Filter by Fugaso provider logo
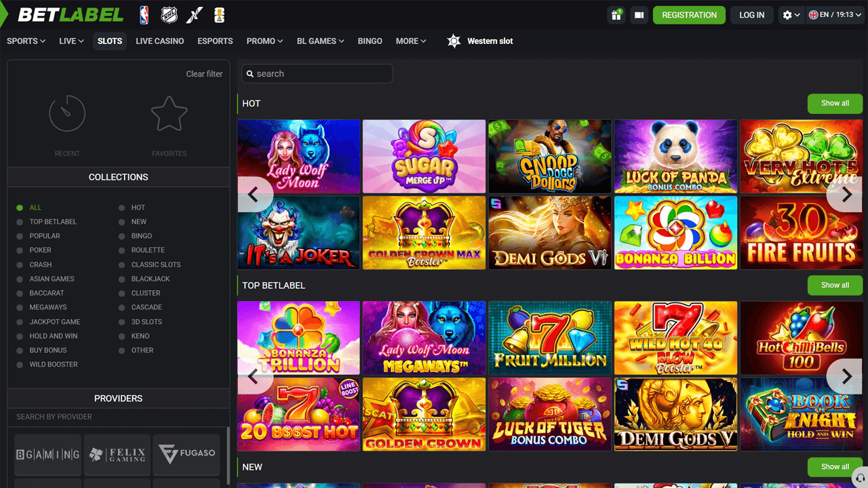 [186, 455]
